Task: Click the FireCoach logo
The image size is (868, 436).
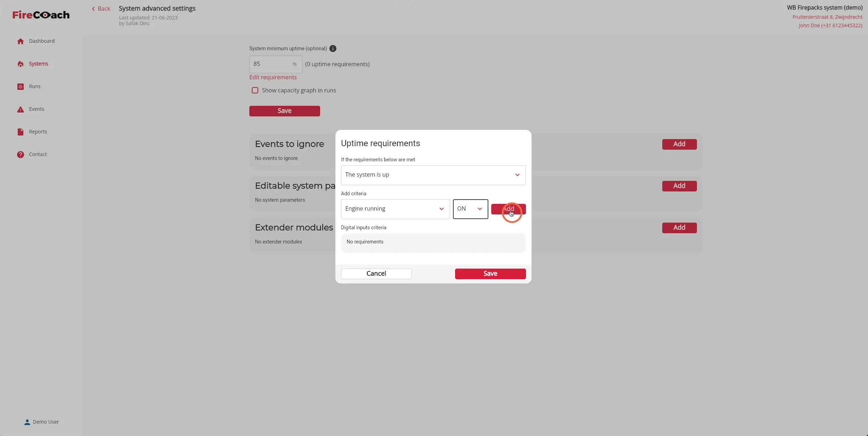Action: coord(41,15)
